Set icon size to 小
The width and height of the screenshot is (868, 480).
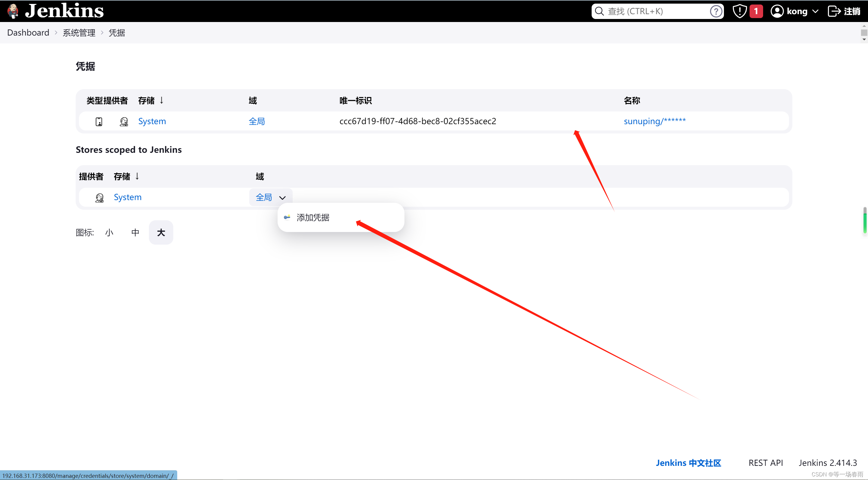pos(109,232)
